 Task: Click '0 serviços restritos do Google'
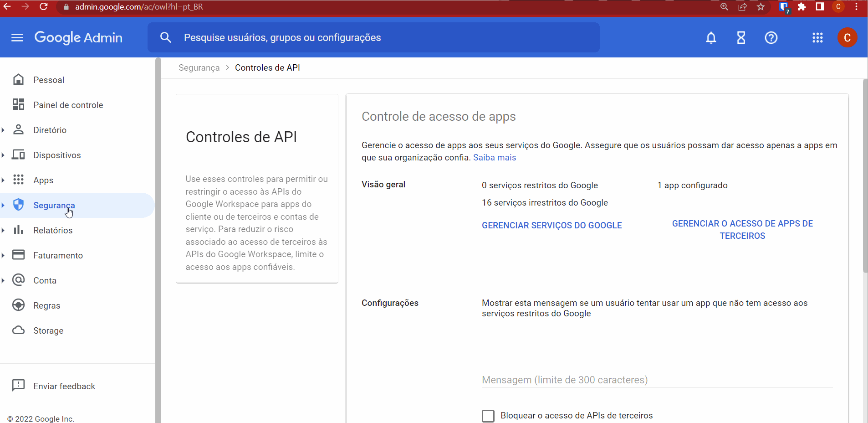[540, 186]
